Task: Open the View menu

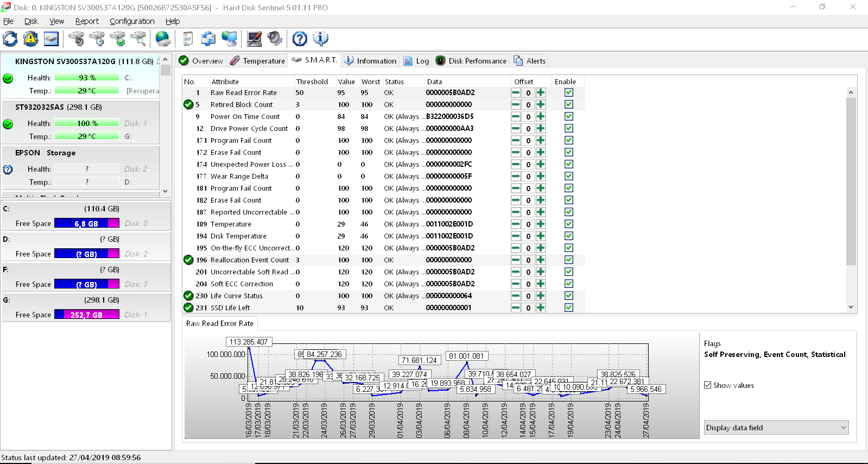Action: (57, 21)
